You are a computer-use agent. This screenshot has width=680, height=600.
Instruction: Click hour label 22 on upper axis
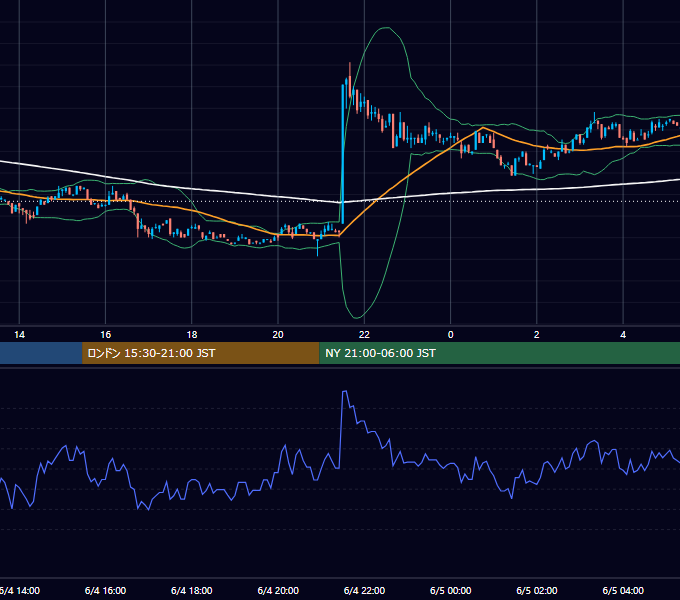[364, 335]
